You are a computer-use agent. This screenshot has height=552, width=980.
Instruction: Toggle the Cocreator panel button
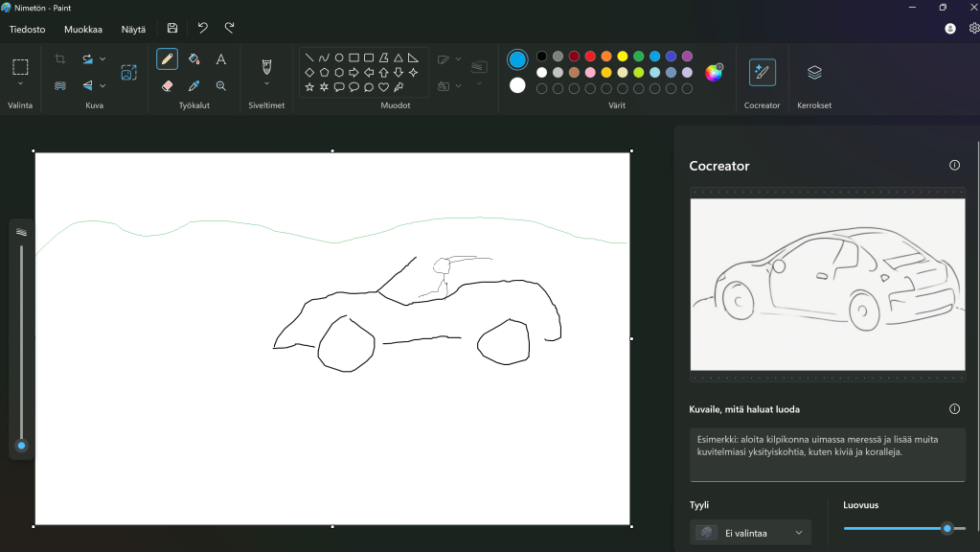coord(762,72)
